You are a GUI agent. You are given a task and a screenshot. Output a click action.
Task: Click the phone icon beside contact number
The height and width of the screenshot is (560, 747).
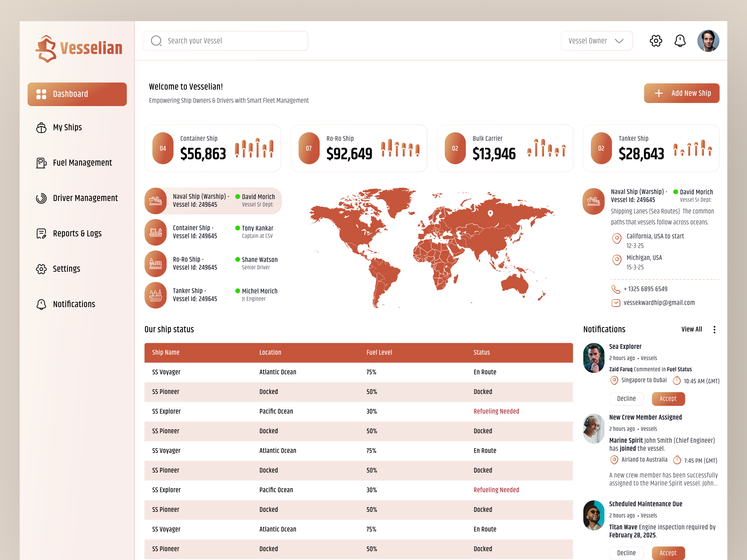[x=616, y=289]
